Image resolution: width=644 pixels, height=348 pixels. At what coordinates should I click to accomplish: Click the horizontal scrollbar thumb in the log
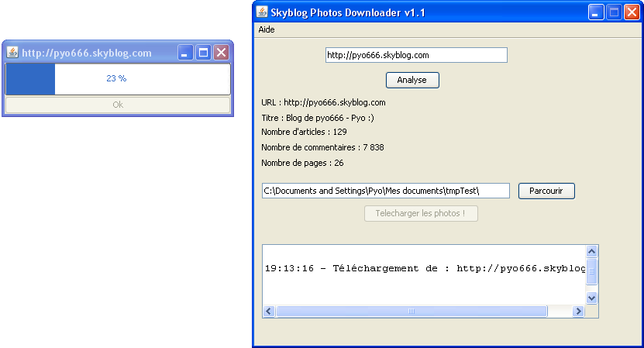point(411,312)
